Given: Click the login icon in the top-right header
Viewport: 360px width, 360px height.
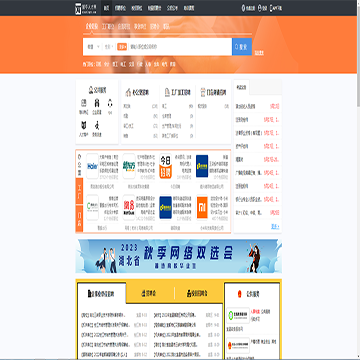Looking at the screenshot, I should tap(259, 8).
